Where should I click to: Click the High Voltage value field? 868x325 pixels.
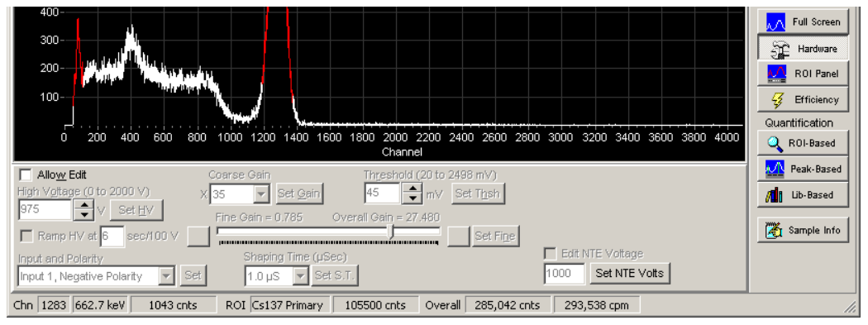(x=45, y=210)
